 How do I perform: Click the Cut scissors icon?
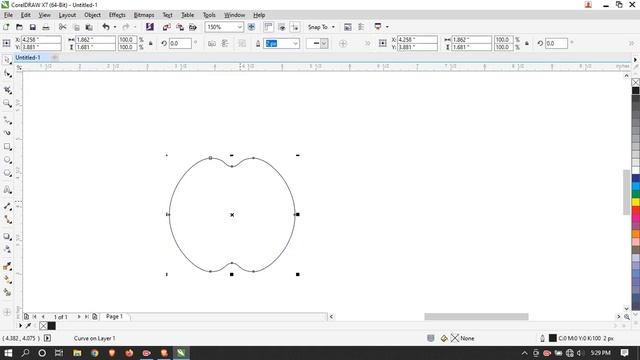(x=62, y=27)
